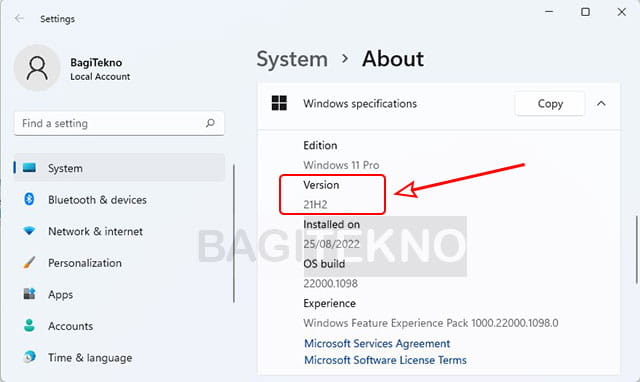Click the breadcrumb chevron between System and About
The image size is (640, 382).
(345, 59)
